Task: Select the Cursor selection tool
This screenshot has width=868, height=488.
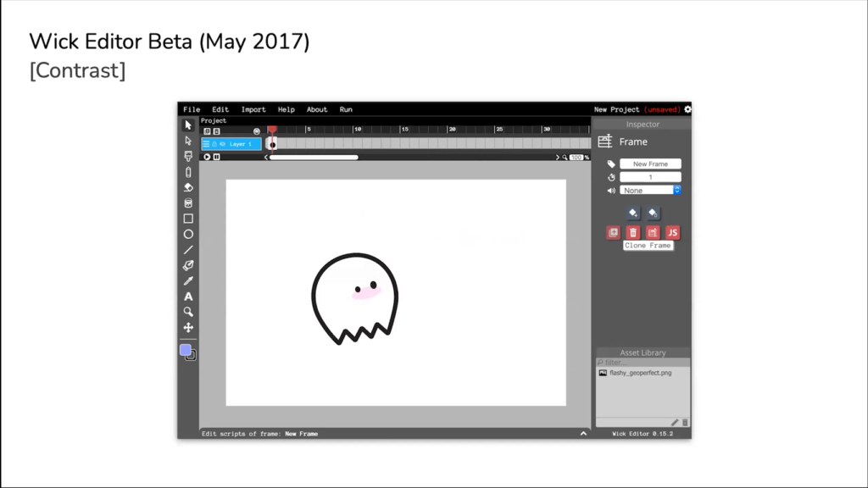Action: click(x=188, y=125)
